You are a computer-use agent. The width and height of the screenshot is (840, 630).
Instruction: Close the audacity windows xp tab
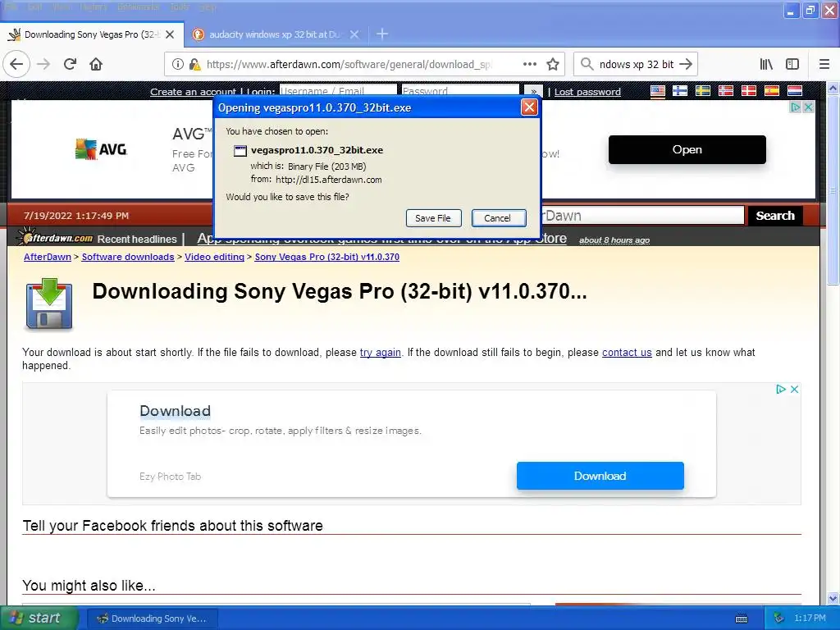[x=354, y=34]
